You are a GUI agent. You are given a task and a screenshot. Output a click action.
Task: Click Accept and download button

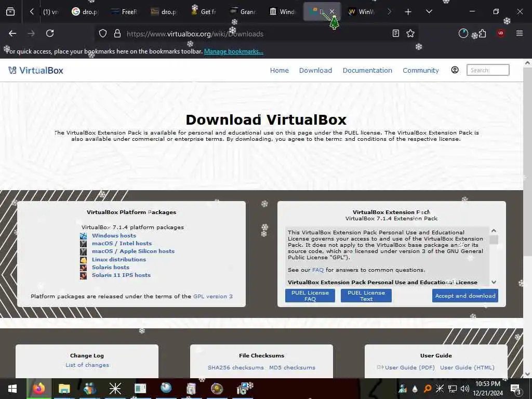pos(465,296)
